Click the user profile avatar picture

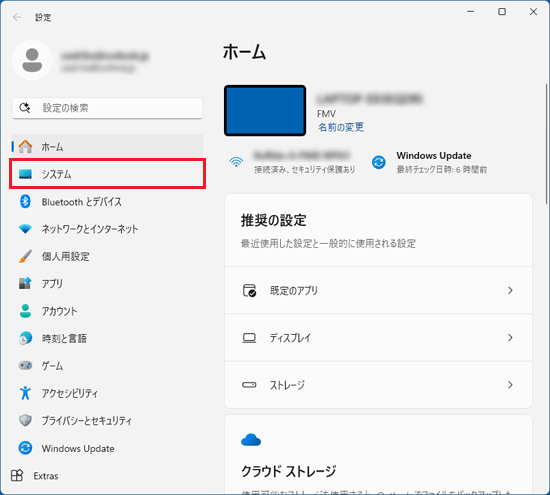tap(32, 60)
